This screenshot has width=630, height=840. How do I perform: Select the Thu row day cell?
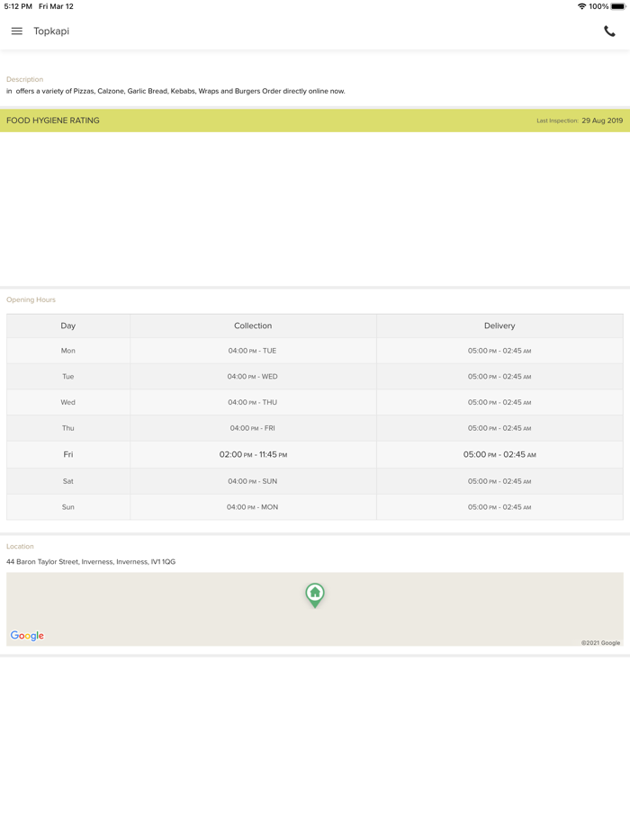pyautogui.click(x=68, y=428)
